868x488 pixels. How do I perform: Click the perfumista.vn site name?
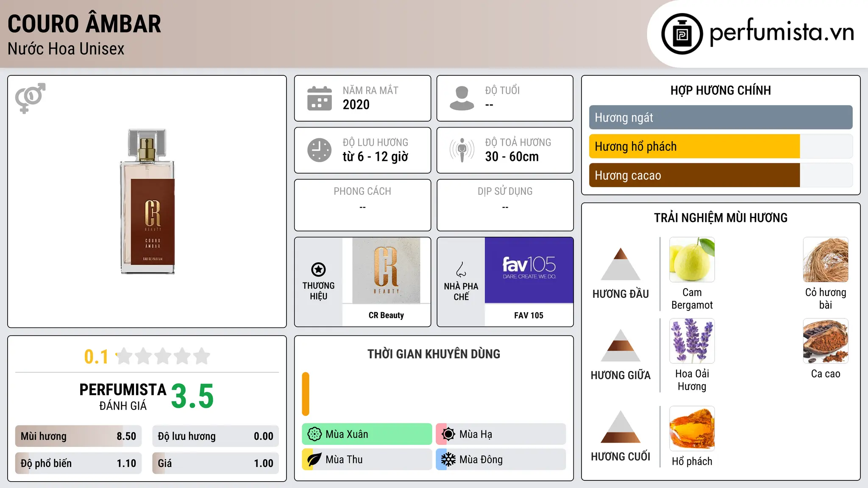coord(782,32)
